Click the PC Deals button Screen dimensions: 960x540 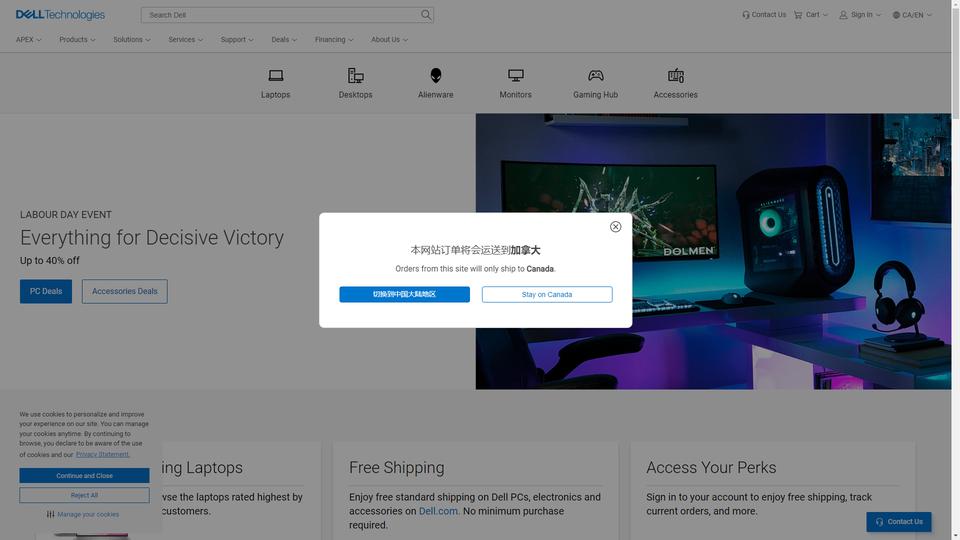[x=46, y=291]
